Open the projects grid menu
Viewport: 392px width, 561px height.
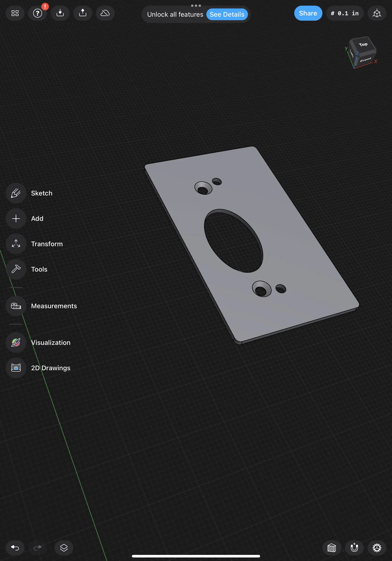tap(15, 13)
